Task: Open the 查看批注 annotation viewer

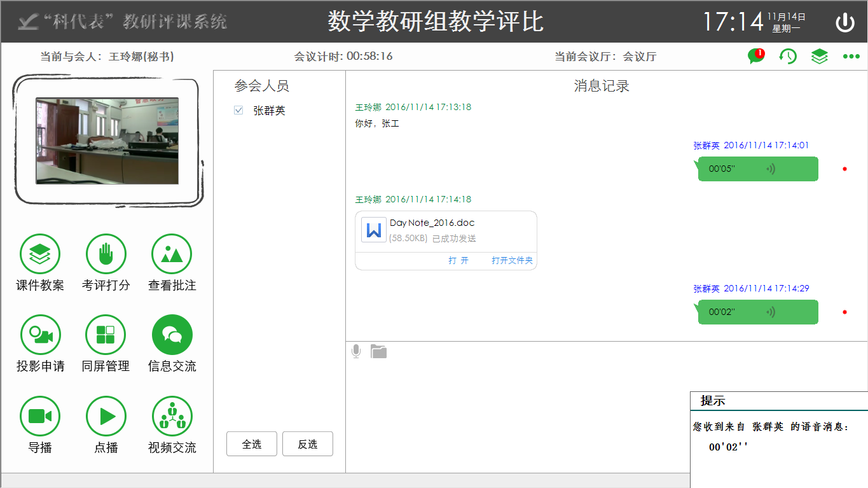Action: [x=172, y=253]
